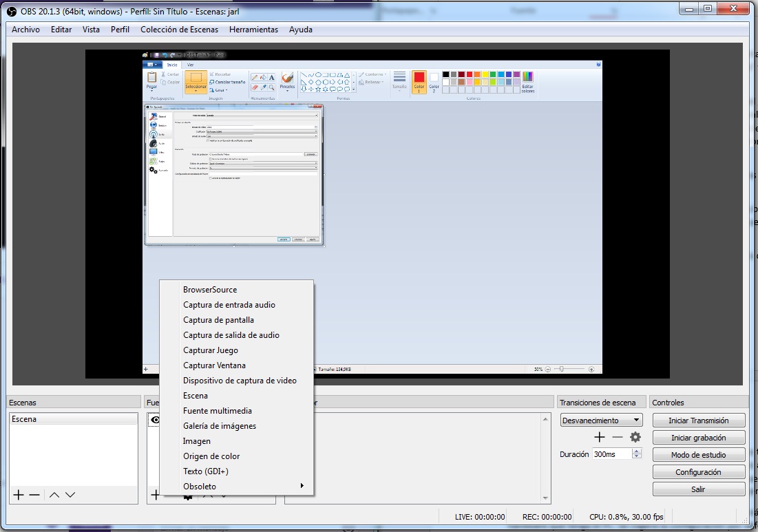This screenshot has height=532, width=758.
Task: Click the Duración label
Action: click(573, 454)
